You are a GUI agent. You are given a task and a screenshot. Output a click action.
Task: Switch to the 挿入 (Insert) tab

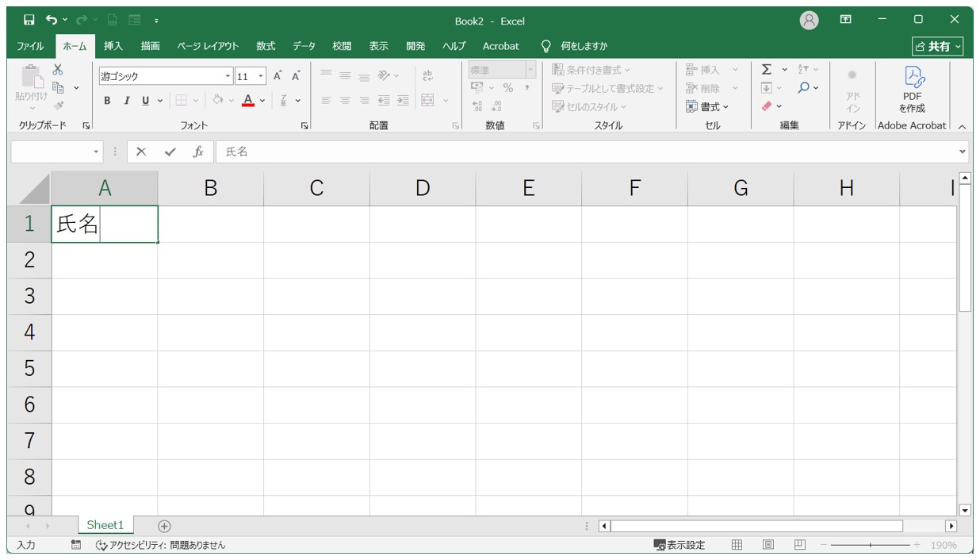[113, 46]
